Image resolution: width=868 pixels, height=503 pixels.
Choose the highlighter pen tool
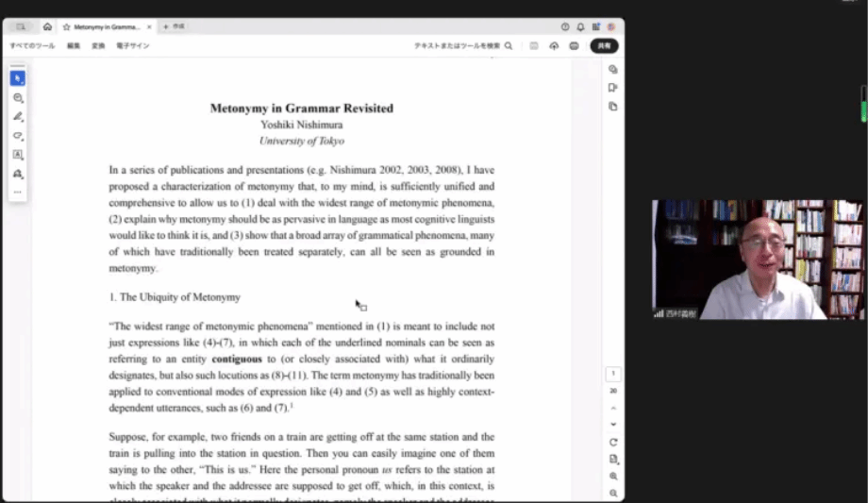pos(17,117)
